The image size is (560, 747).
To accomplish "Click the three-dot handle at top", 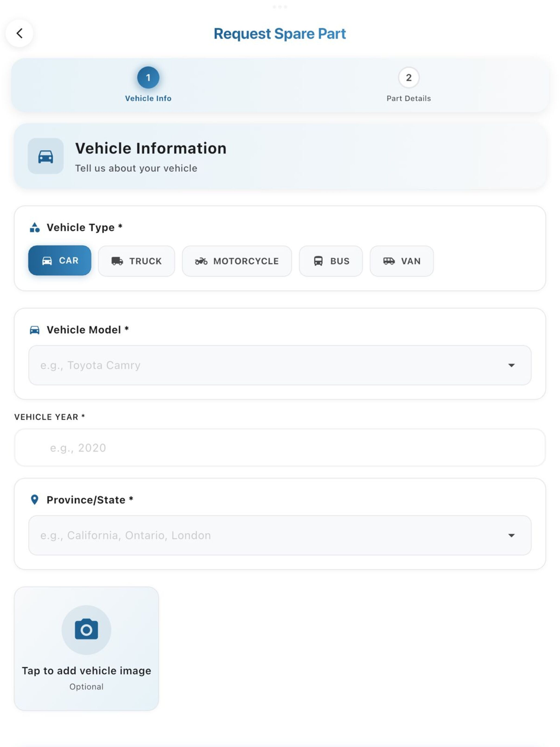I will click(x=280, y=7).
